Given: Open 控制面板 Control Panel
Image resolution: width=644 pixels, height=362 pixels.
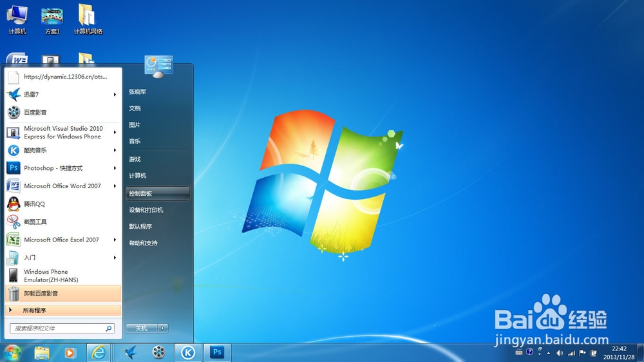Looking at the screenshot, I should click(x=158, y=193).
